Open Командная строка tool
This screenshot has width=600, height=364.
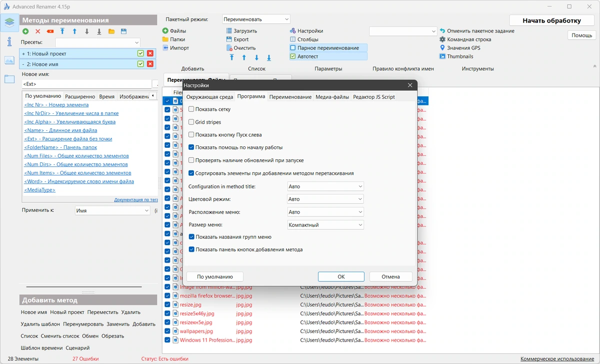[x=465, y=39]
